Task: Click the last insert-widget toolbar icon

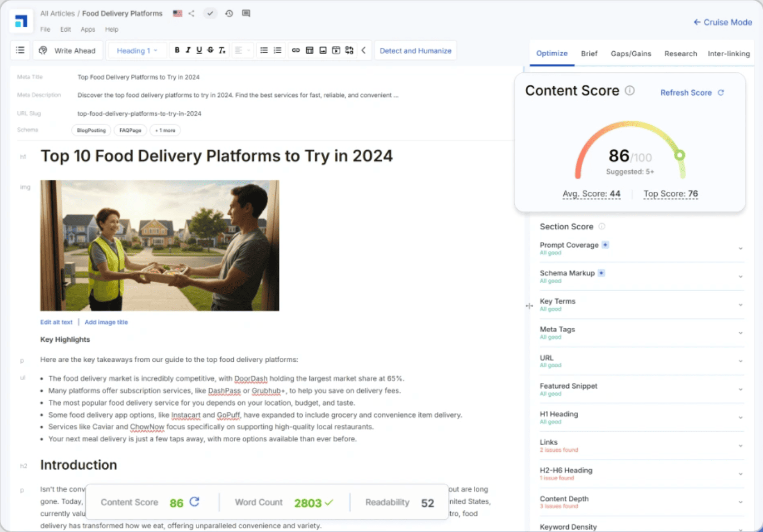Action: 349,51
